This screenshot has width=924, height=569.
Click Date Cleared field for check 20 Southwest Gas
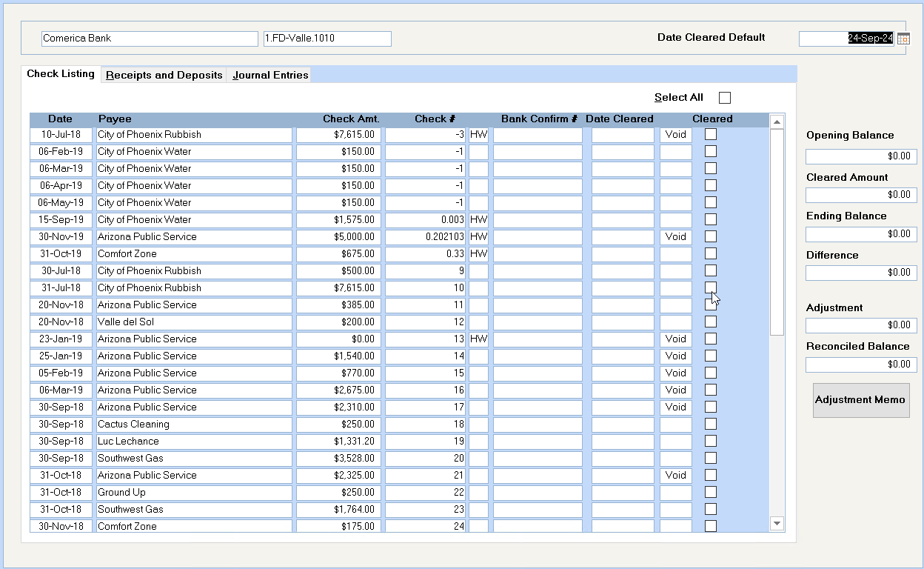point(623,459)
